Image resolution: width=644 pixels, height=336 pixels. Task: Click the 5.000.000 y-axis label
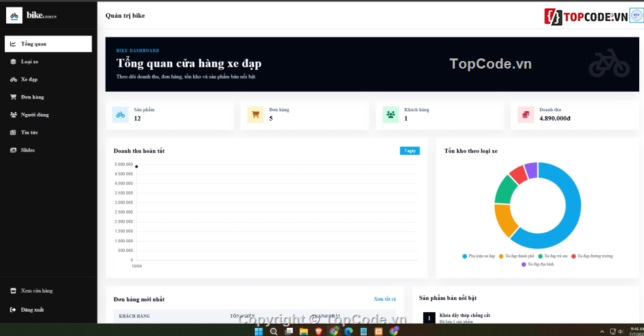(x=123, y=164)
